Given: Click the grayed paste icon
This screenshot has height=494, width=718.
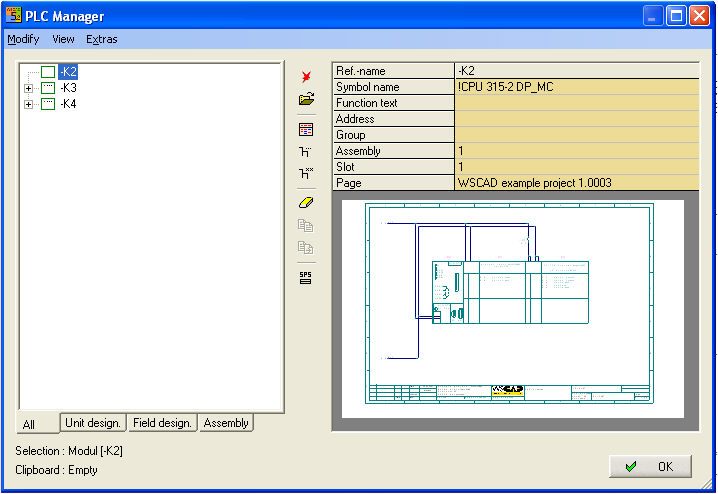Looking at the screenshot, I should click(305, 248).
